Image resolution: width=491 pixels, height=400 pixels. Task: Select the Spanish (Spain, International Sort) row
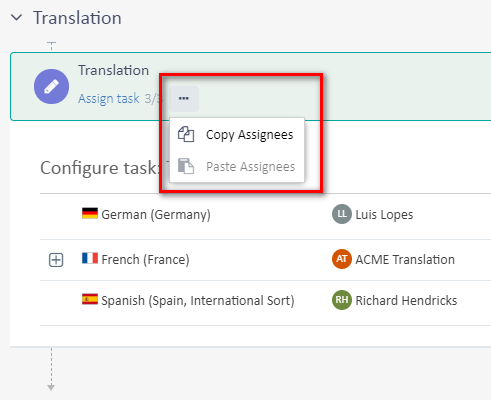click(265, 303)
